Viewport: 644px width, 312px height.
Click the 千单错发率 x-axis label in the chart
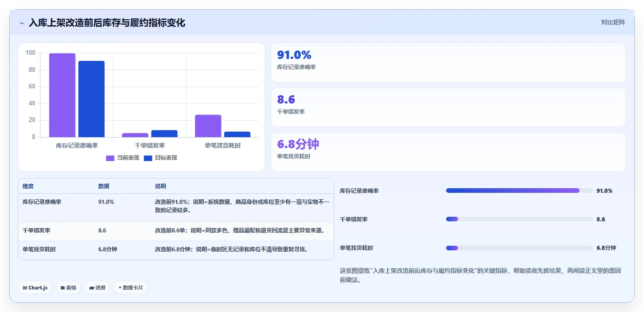(x=150, y=145)
